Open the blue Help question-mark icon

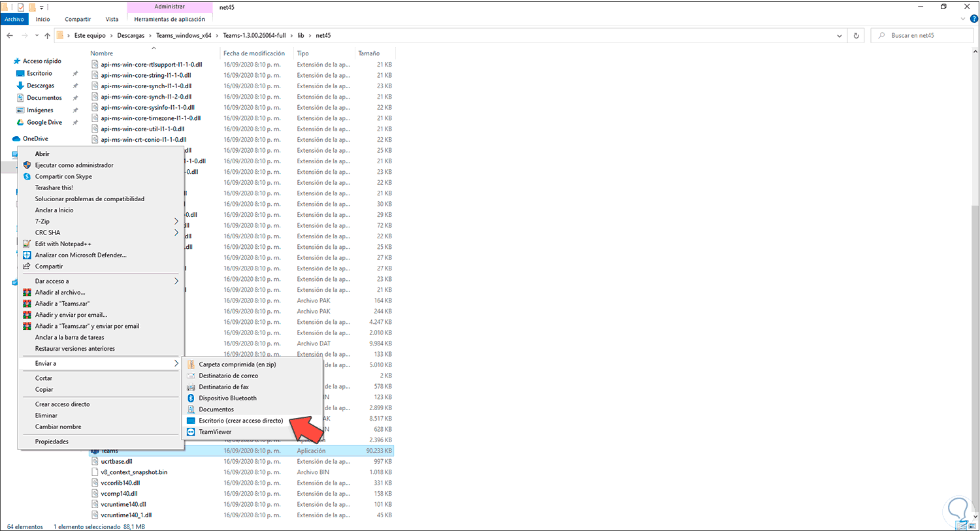pos(973,20)
